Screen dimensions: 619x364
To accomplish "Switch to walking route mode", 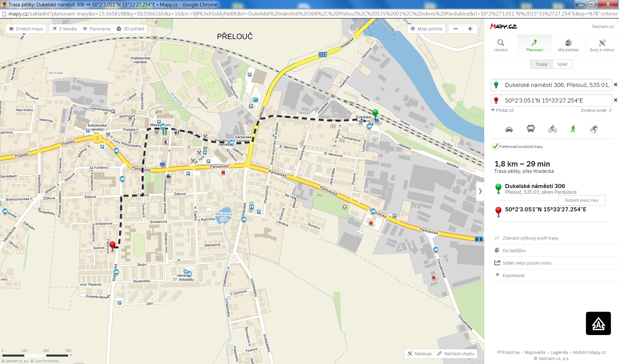I will coord(573,129).
